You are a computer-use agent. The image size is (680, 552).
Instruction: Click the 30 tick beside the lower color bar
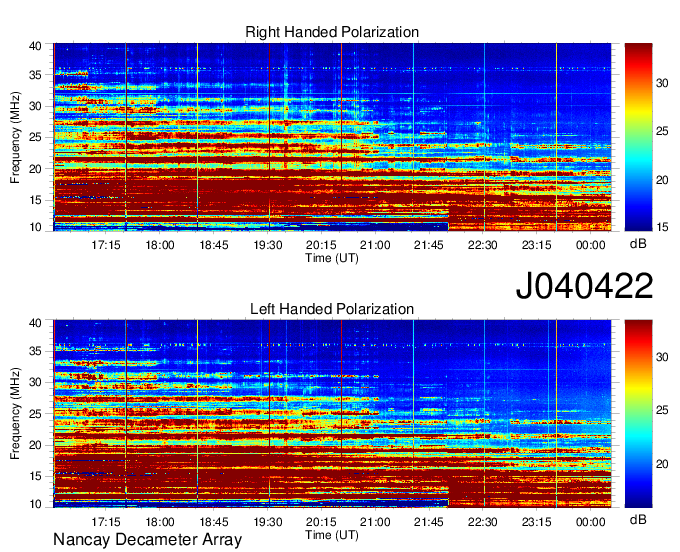(662, 357)
